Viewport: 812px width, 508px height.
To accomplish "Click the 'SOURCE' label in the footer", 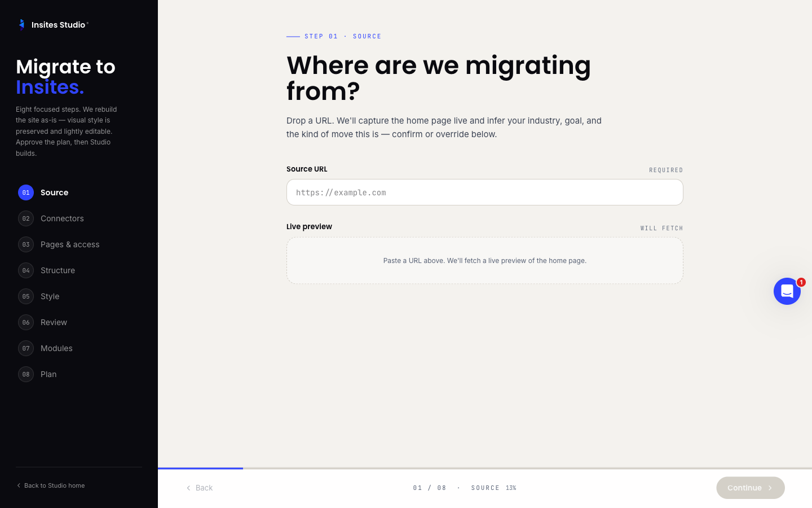I will click(486, 488).
